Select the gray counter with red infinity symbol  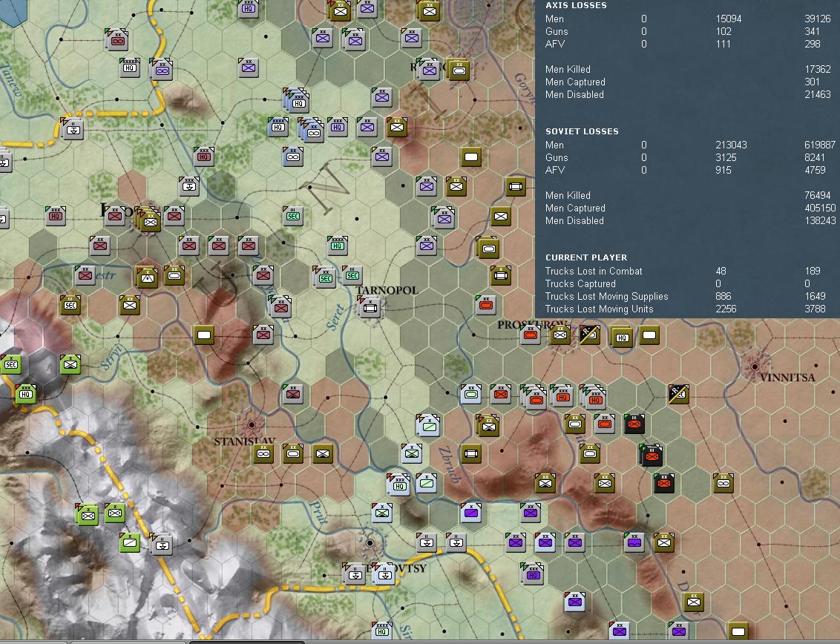click(117, 40)
